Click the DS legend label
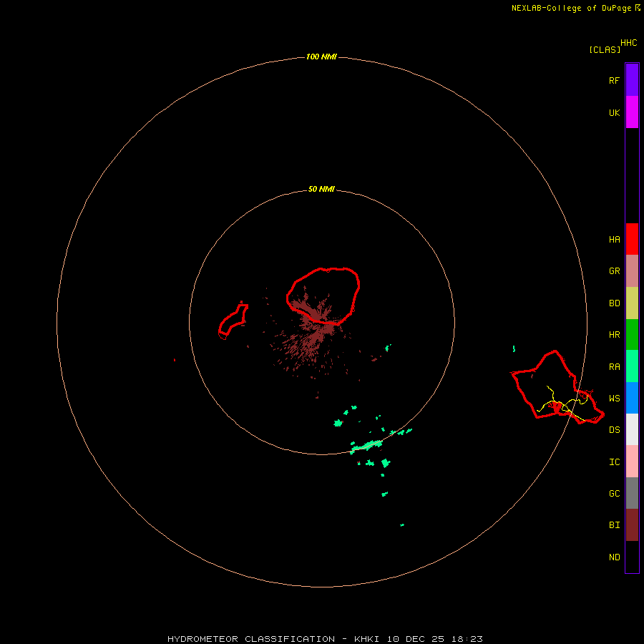The height and width of the screenshot is (644, 644). (x=614, y=430)
